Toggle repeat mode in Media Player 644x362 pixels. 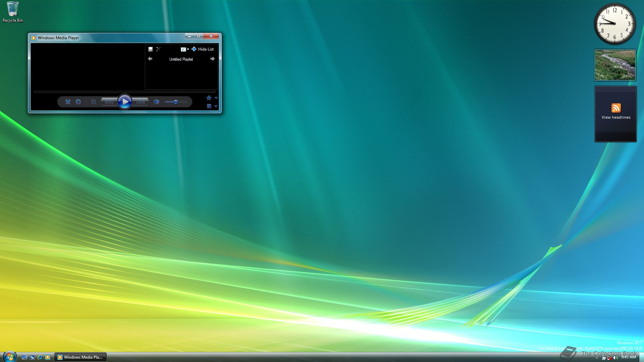(78, 102)
